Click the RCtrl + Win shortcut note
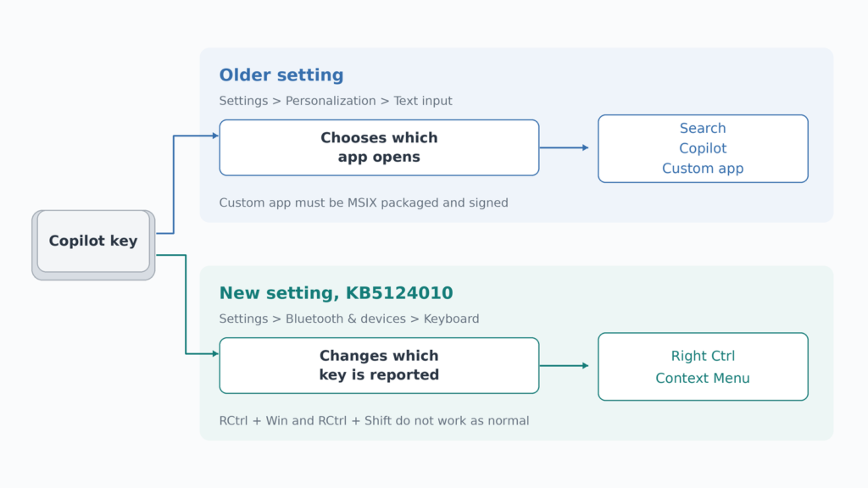Screen dimensions: 868x488 tap(374, 420)
